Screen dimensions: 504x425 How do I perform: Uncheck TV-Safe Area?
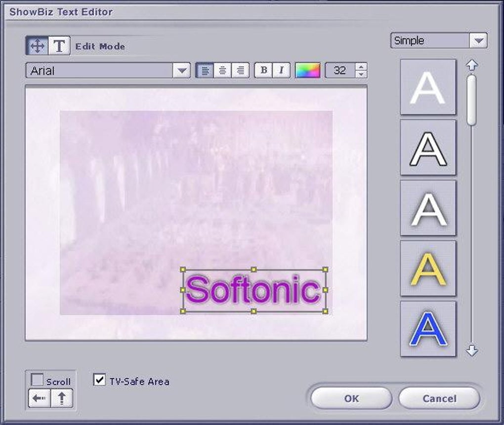pyautogui.click(x=99, y=380)
